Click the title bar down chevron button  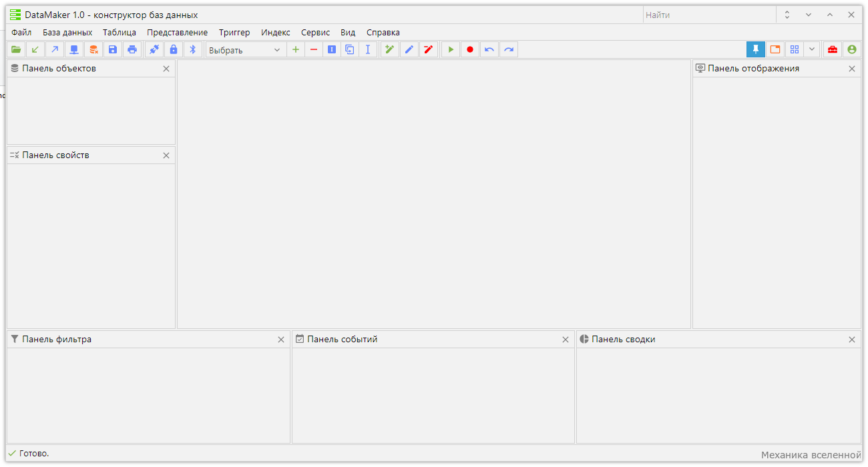[x=809, y=15]
